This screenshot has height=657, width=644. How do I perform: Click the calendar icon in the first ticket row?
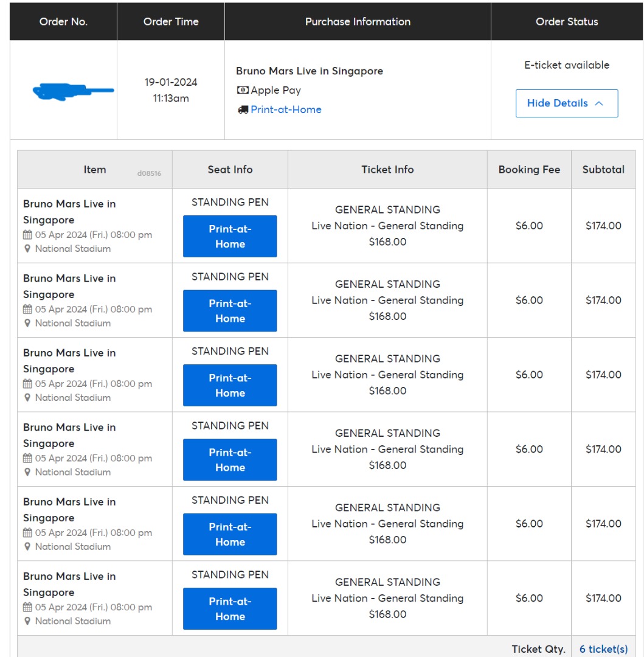[x=27, y=235]
